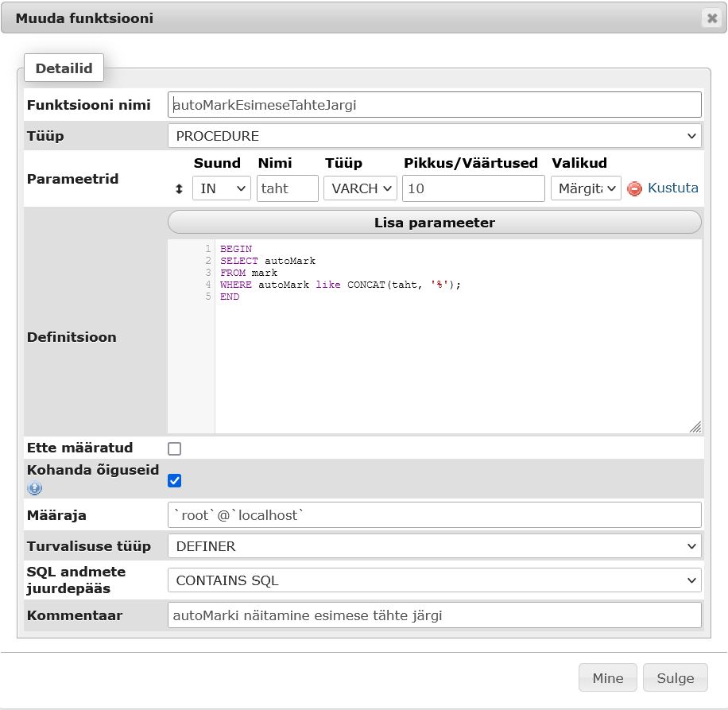Click the blue help icon under Kohanda õiguseid
The width and height of the screenshot is (728, 710).
click(35, 488)
